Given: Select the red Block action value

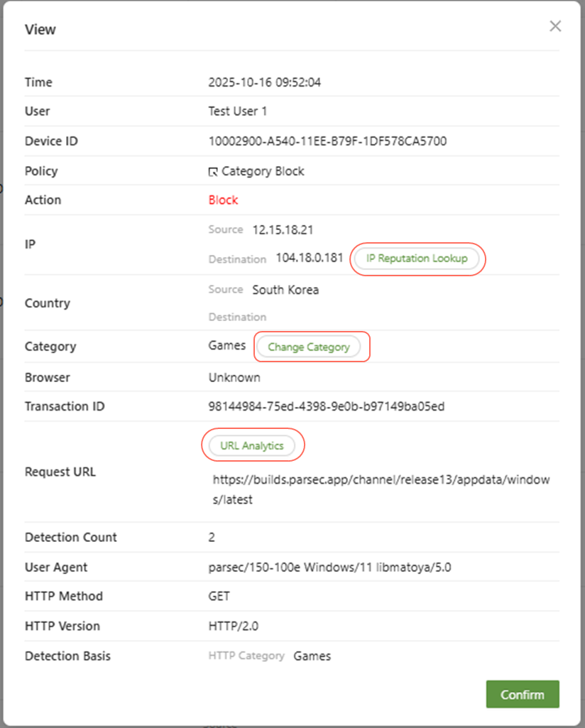Looking at the screenshot, I should coord(223,200).
